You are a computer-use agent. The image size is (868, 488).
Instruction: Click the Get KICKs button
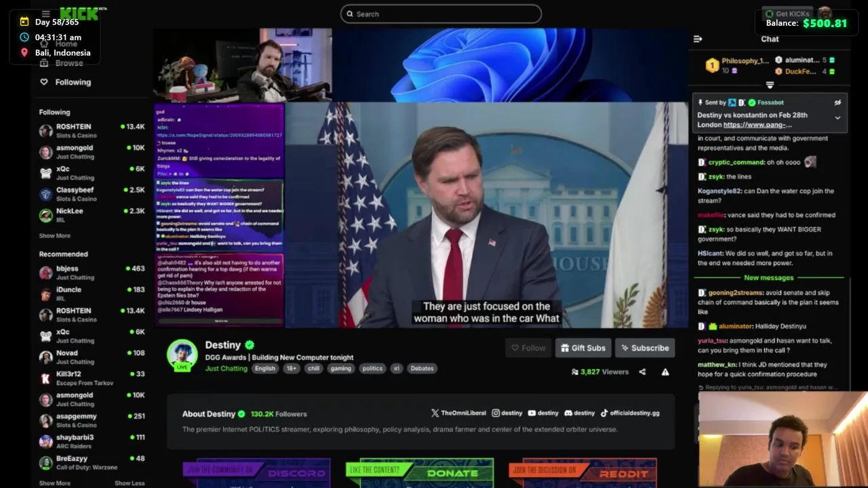(787, 14)
